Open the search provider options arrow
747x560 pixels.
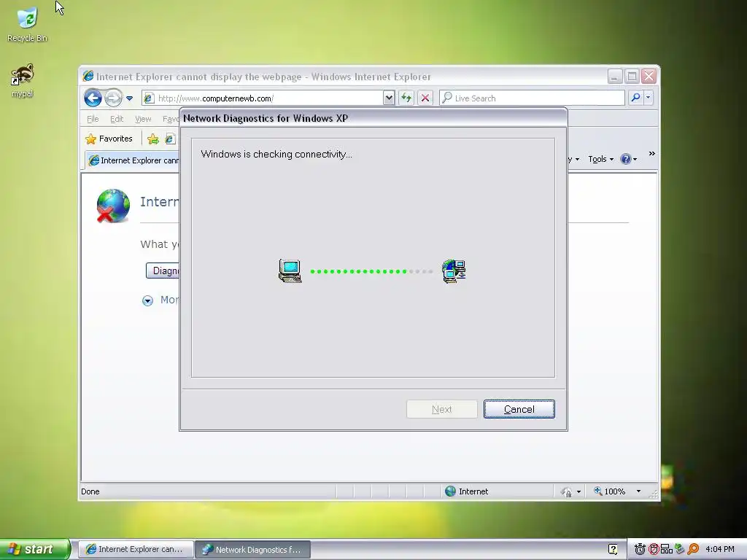click(x=648, y=98)
